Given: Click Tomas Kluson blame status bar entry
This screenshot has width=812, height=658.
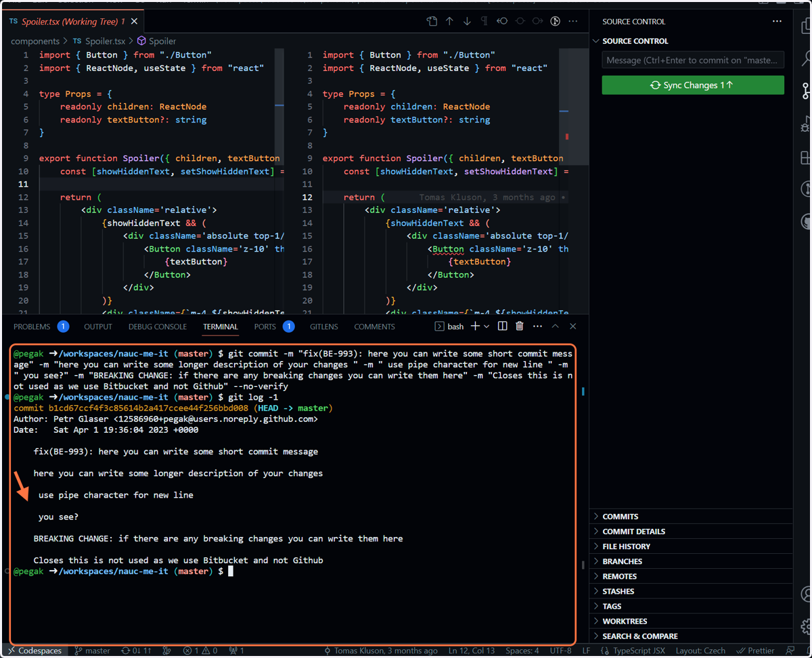Looking at the screenshot, I should [381, 651].
